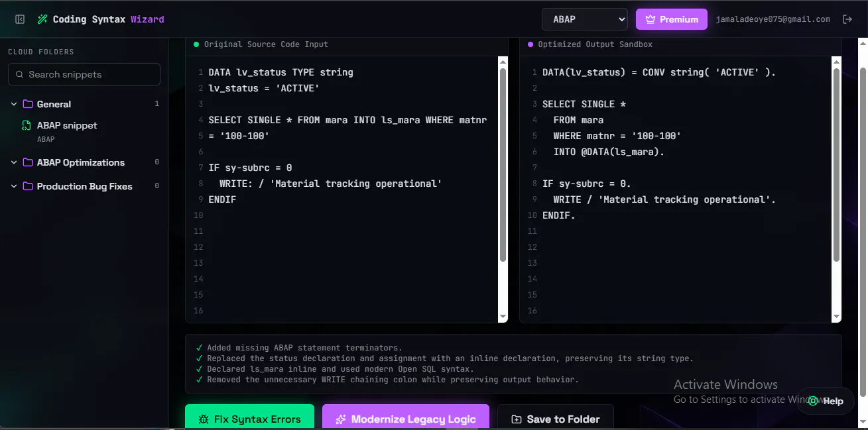This screenshot has height=430, width=868.
Task: Collapse the General folder chevron
Action: [14, 104]
